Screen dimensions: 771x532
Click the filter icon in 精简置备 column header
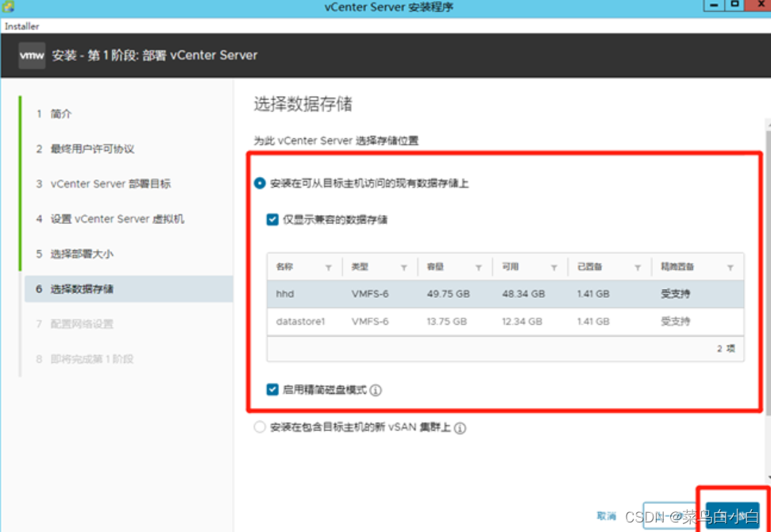pos(731,268)
